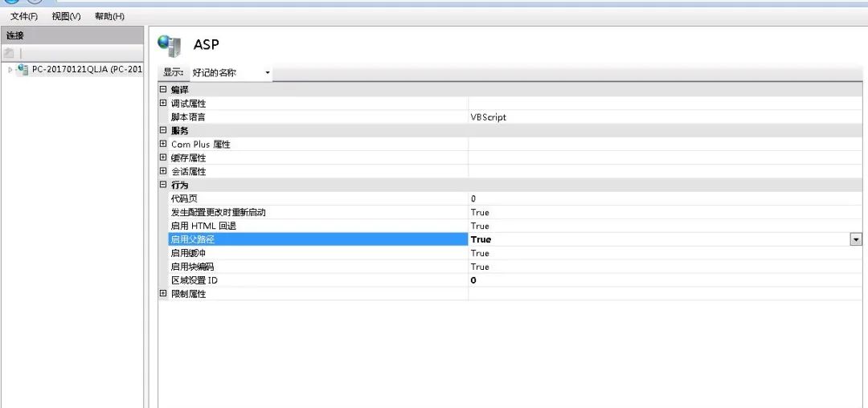The width and height of the screenshot is (868, 408).
Task: Expand the 限制属性 group
Action: click(163, 294)
